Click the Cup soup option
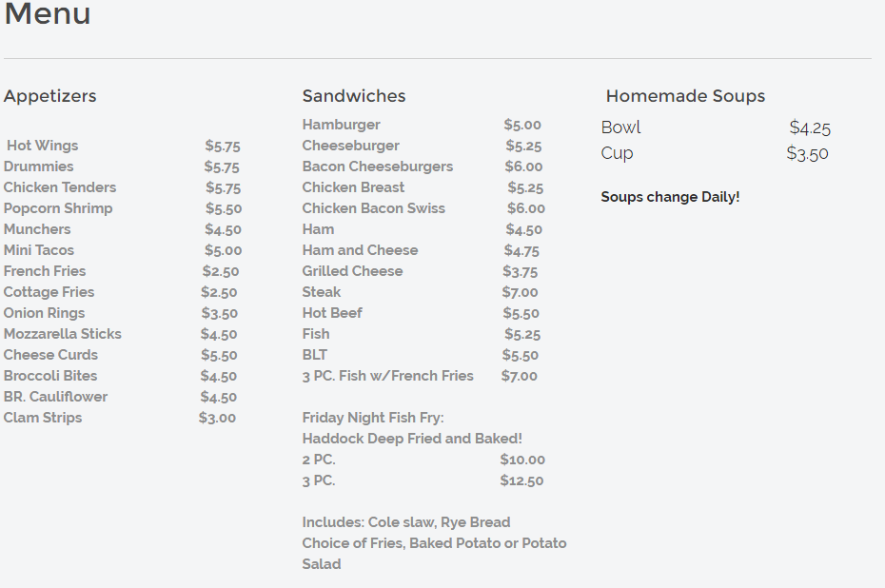 (x=618, y=153)
